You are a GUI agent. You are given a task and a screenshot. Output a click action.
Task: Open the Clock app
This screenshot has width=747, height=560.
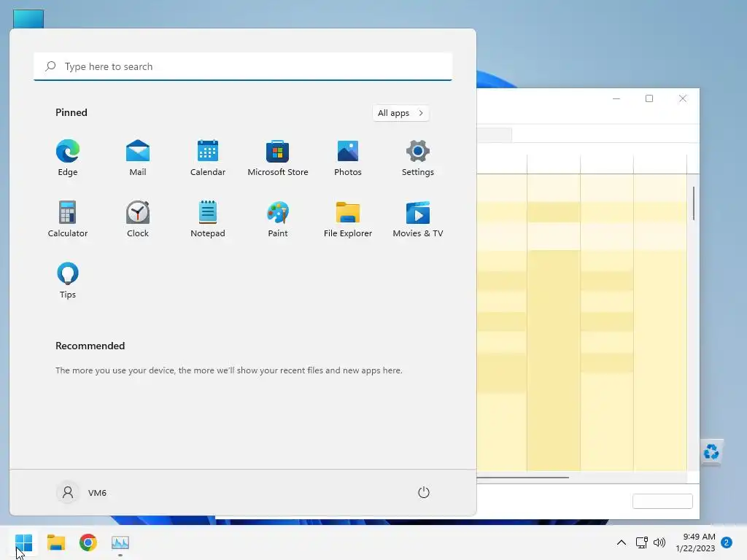(138, 219)
